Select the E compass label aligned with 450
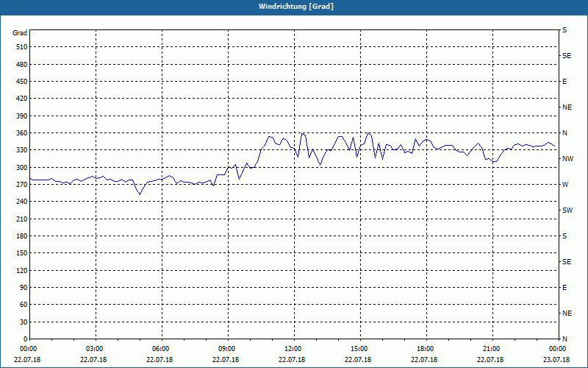Image resolution: width=588 pixels, height=368 pixels. (564, 82)
